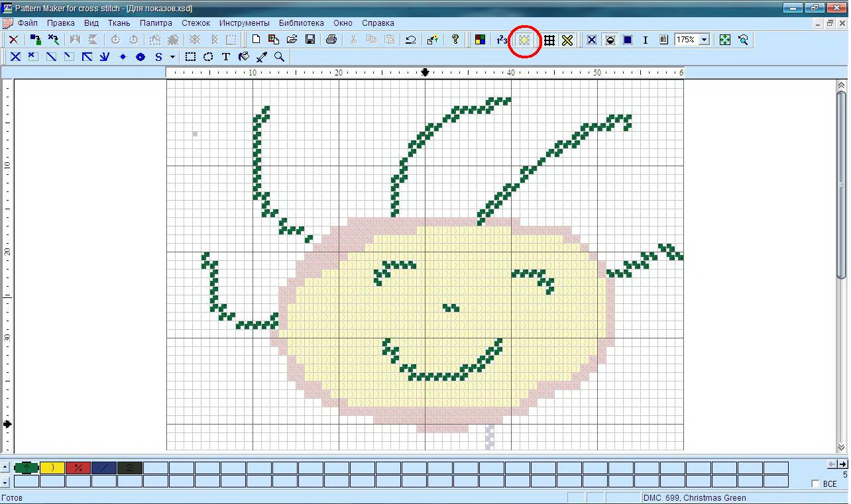Pick the color eyedropper tool
This screenshot has width=851, height=504.
262,57
